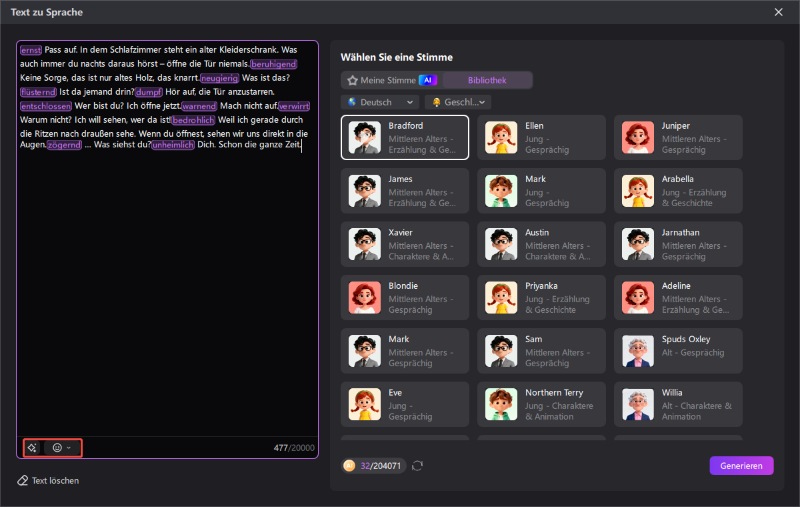Click the 'dumpf' emotion tag
This screenshot has width=800, height=507.
tap(148, 92)
